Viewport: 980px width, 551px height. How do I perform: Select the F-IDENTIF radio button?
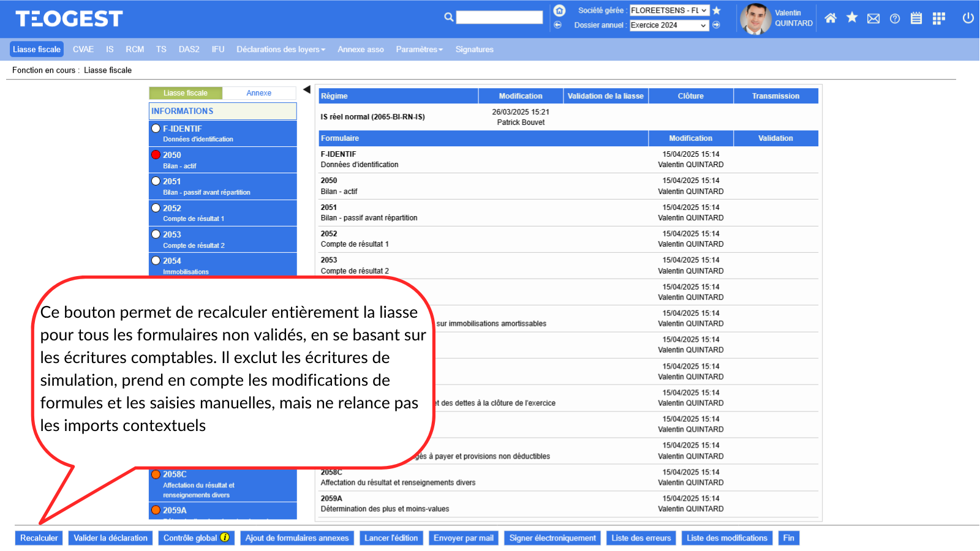click(156, 129)
